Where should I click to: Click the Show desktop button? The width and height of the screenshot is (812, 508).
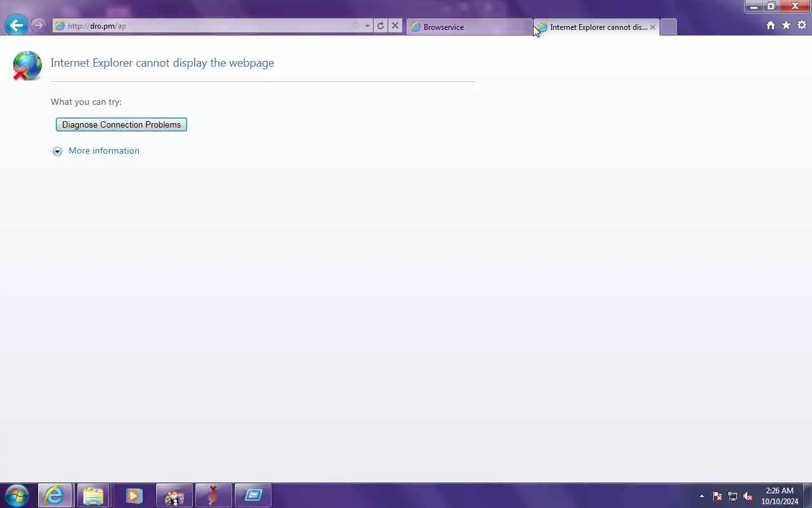coord(808,496)
